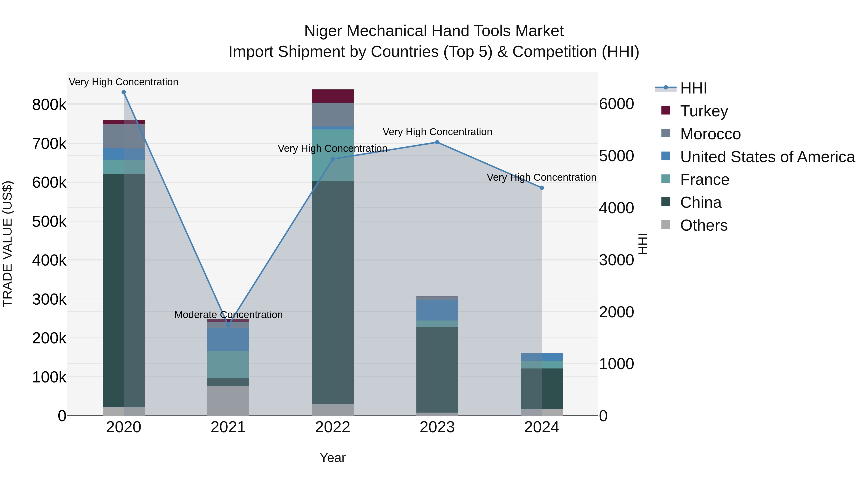Click the France teal legend swatch
Screen dimensions: 868x488
pos(666,179)
